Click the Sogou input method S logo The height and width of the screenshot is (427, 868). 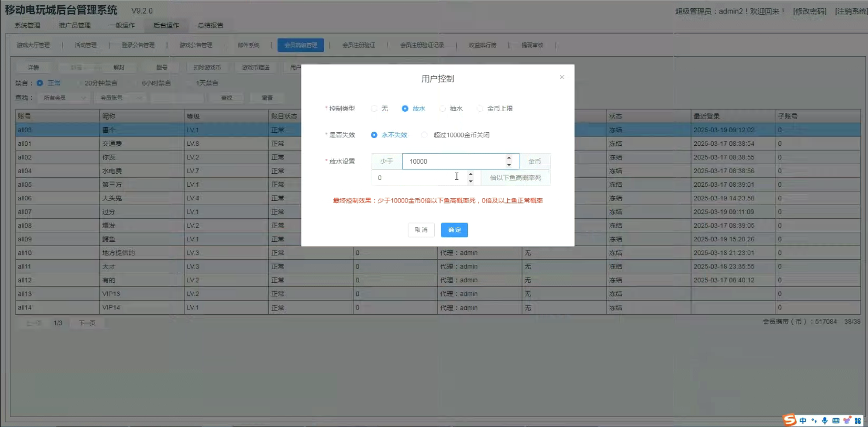[x=789, y=420]
